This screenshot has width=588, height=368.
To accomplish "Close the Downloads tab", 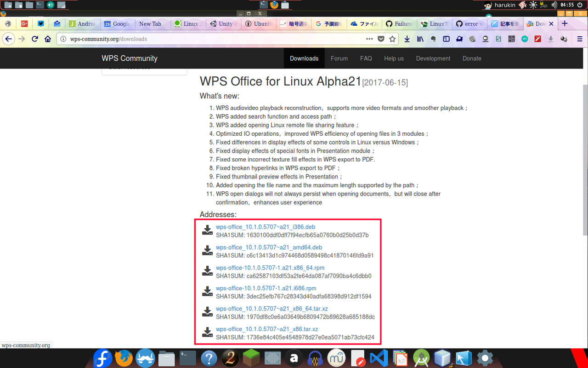I will click(x=551, y=23).
